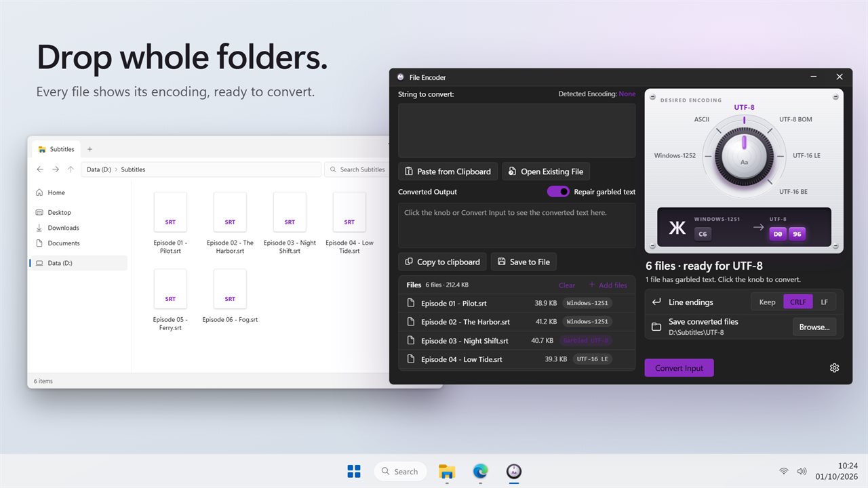
Task: Click the volume icon in system tray
Action: pyautogui.click(x=802, y=471)
